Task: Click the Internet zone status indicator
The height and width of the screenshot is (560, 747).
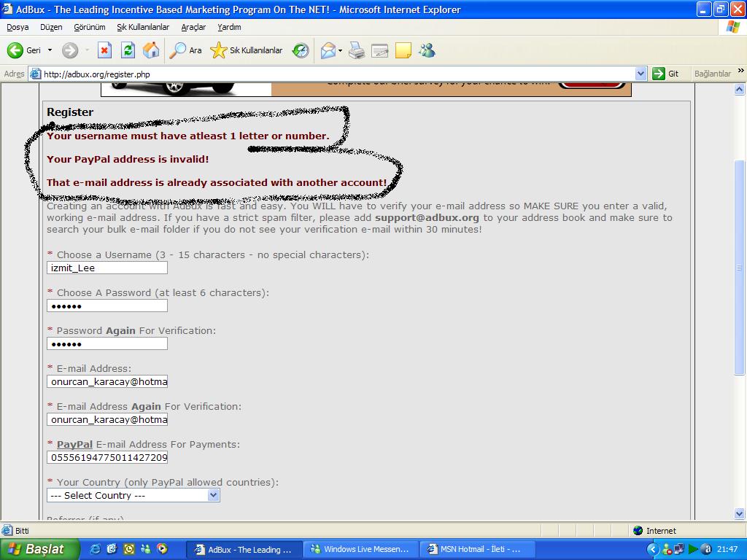Action: tap(654, 531)
